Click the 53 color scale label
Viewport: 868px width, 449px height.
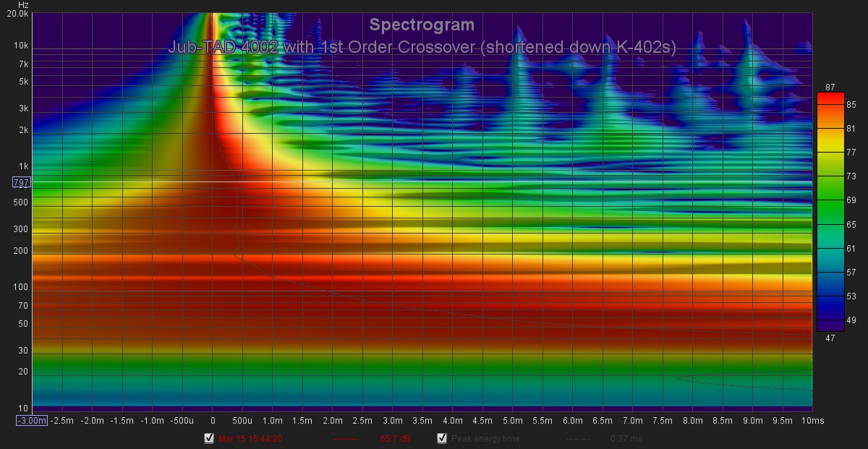[x=851, y=296]
